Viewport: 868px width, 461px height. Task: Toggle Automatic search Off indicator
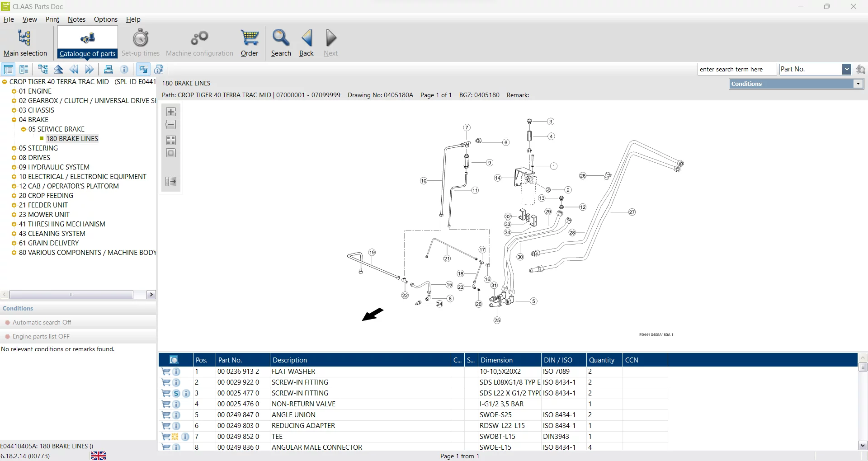[x=8, y=323]
